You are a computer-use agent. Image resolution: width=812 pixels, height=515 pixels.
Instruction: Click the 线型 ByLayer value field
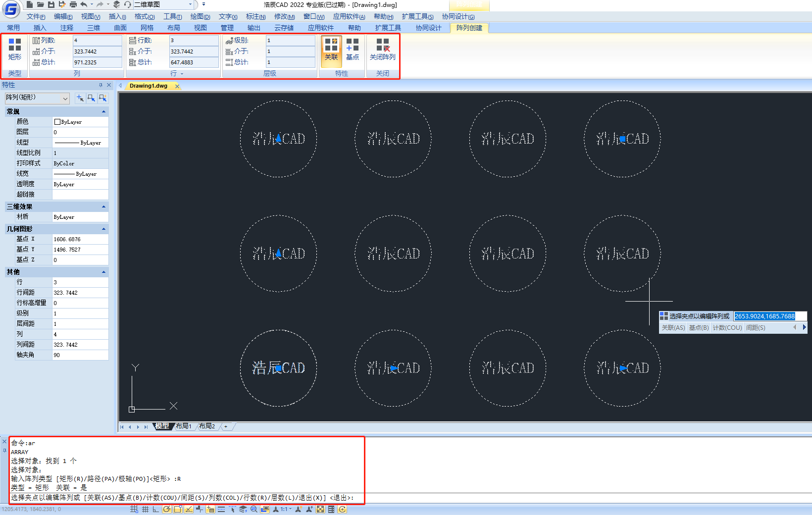tap(80, 143)
